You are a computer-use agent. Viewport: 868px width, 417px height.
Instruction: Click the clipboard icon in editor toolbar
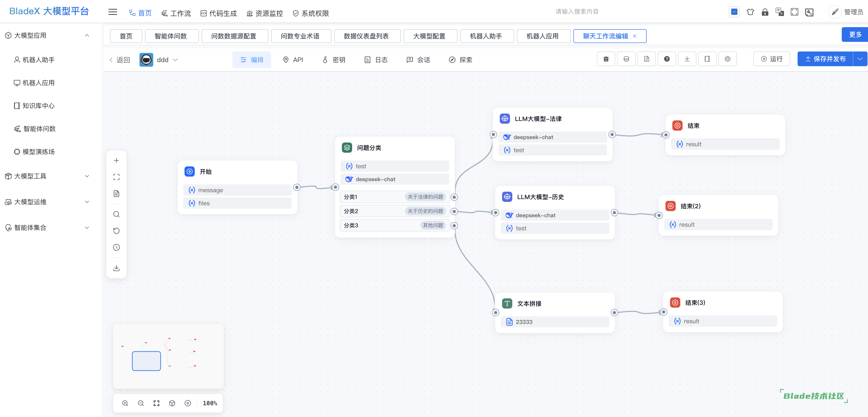tap(606, 59)
